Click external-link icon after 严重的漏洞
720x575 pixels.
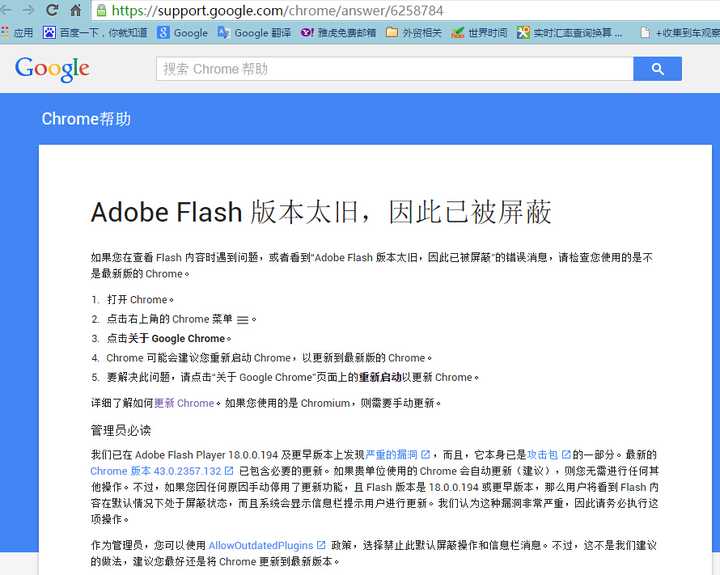[425, 455]
